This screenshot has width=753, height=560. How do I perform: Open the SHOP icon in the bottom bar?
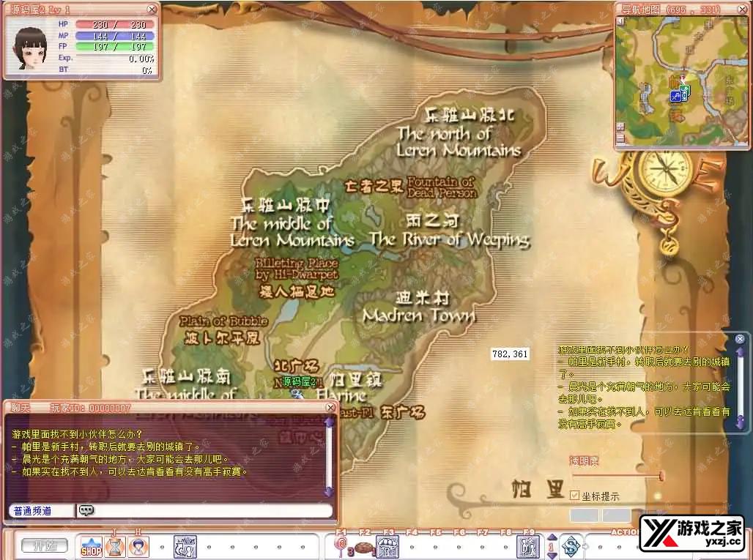coord(92,547)
